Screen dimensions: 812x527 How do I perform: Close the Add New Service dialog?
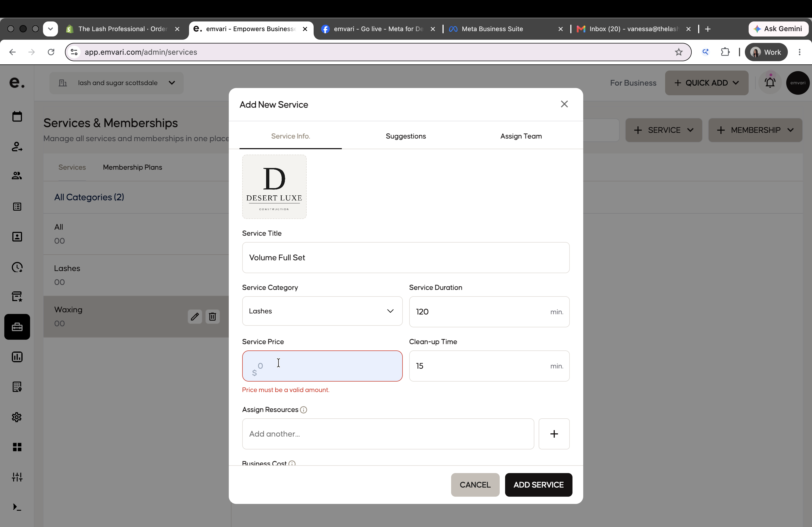tap(564, 104)
